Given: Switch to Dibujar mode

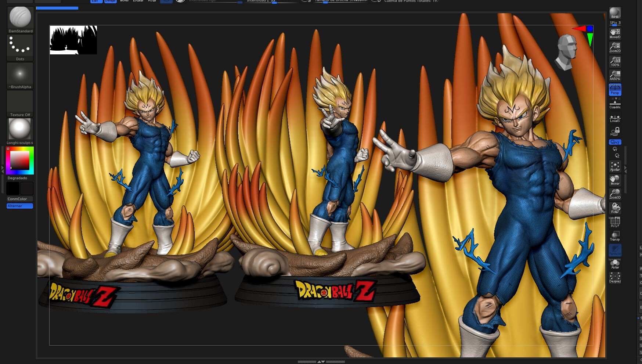Looking at the screenshot, I should [x=110, y=1].
